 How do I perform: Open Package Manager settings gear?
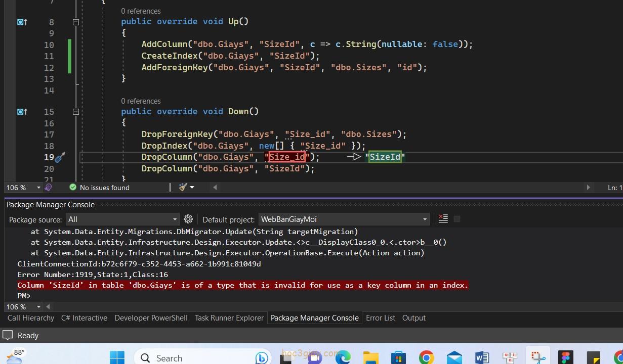pos(188,219)
